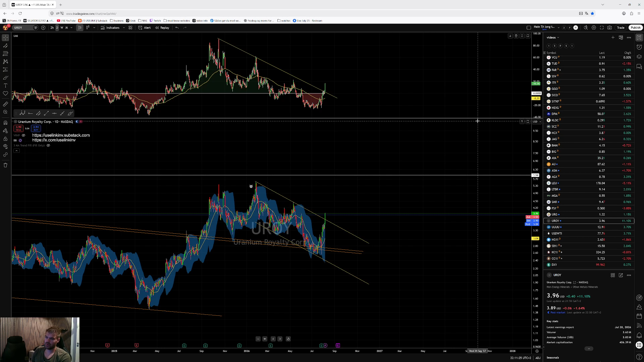This screenshot has width=644, height=362.
Task: Toggle the candlestick chart style button
Action: click(x=80, y=28)
